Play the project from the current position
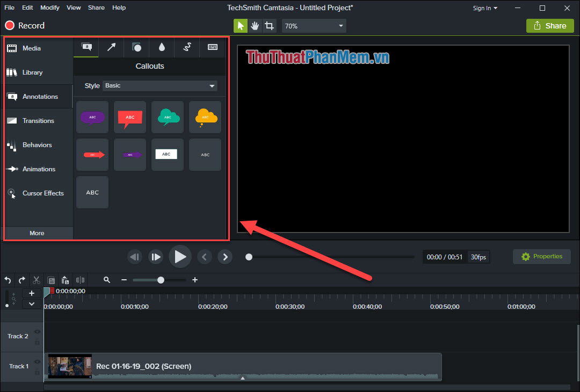 tap(180, 256)
